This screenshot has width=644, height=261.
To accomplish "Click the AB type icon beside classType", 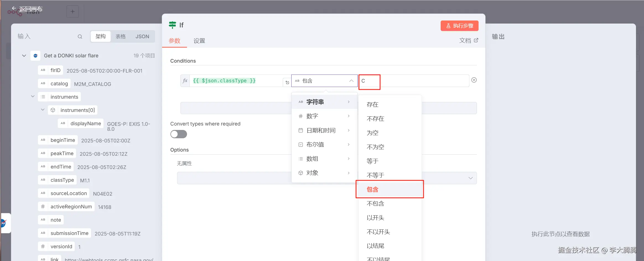I will (x=43, y=180).
